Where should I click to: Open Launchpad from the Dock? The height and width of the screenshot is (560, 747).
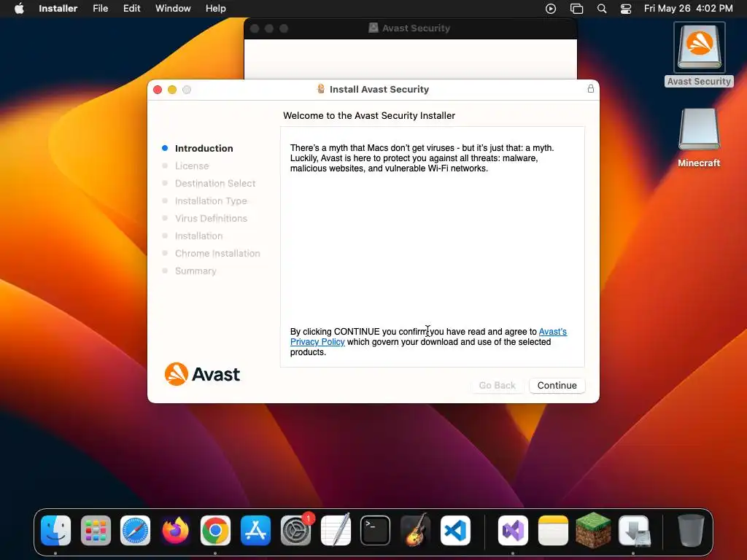pyautogui.click(x=96, y=531)
